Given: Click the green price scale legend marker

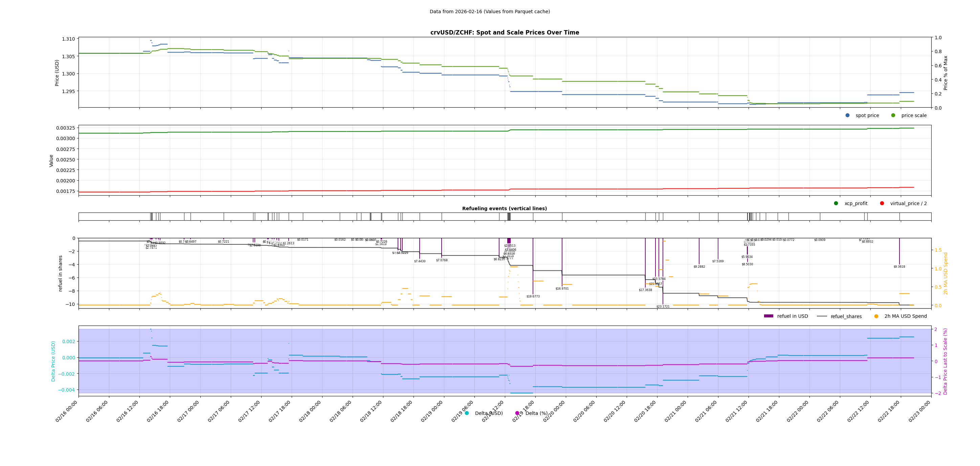Looking at the screenshot, I should tap(893, 115).
